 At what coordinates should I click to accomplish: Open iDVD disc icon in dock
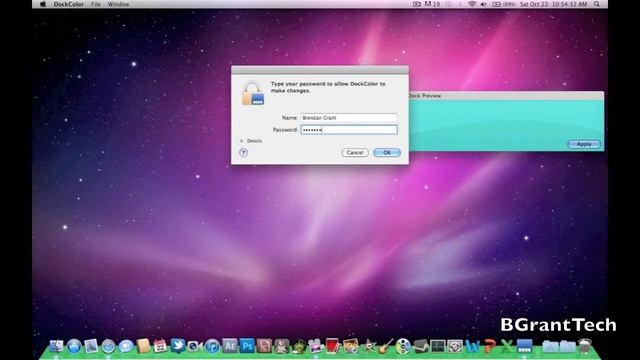coord(403,346)
